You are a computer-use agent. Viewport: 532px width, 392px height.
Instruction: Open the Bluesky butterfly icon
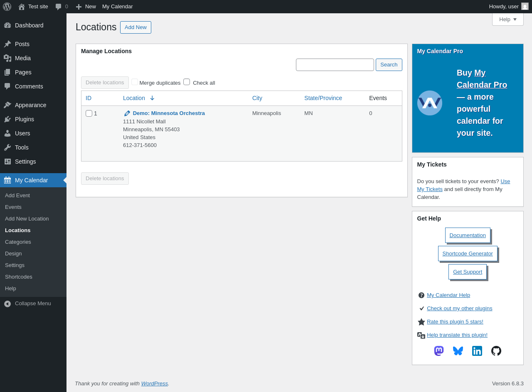(x=458, y=351)
